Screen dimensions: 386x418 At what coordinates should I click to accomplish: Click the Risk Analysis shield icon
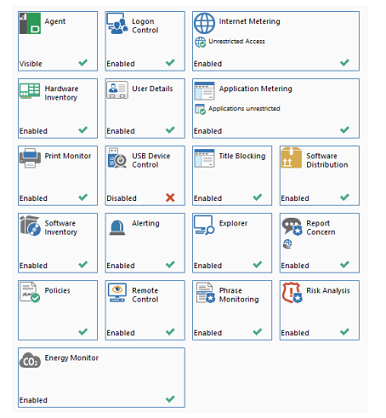tap(292, 293)
